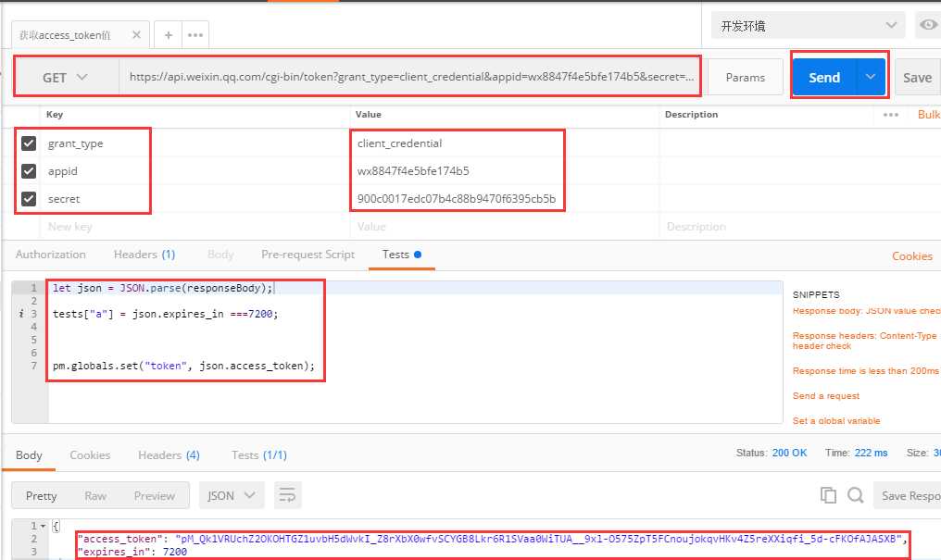Click the request URL field
Viewport: 941px width, 560px height.
tap(410, 77)
